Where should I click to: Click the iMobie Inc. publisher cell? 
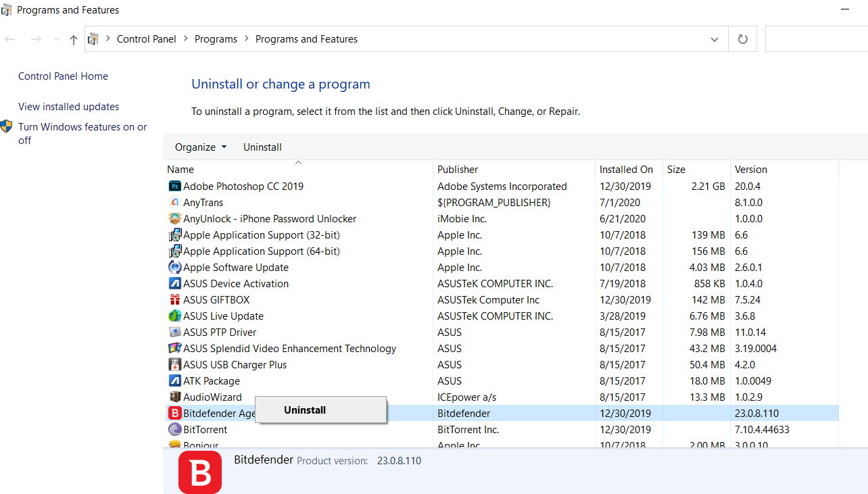[462, 219]
